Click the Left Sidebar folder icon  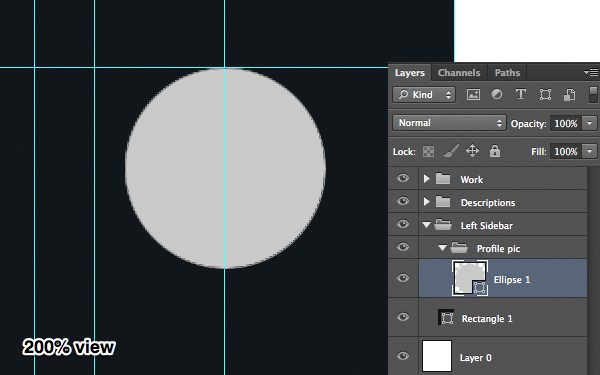[443, 225]
